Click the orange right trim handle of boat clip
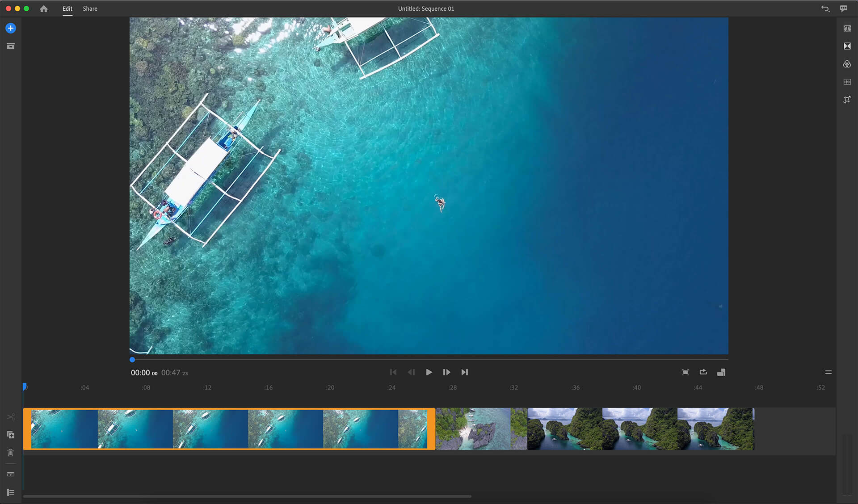 (431, 428)
